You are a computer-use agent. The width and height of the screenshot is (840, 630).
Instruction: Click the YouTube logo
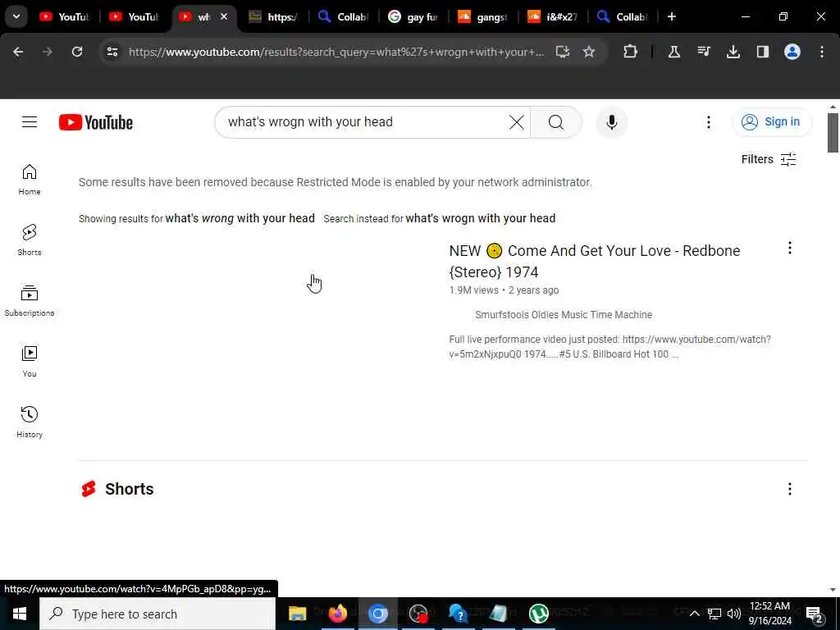point(96,122)
